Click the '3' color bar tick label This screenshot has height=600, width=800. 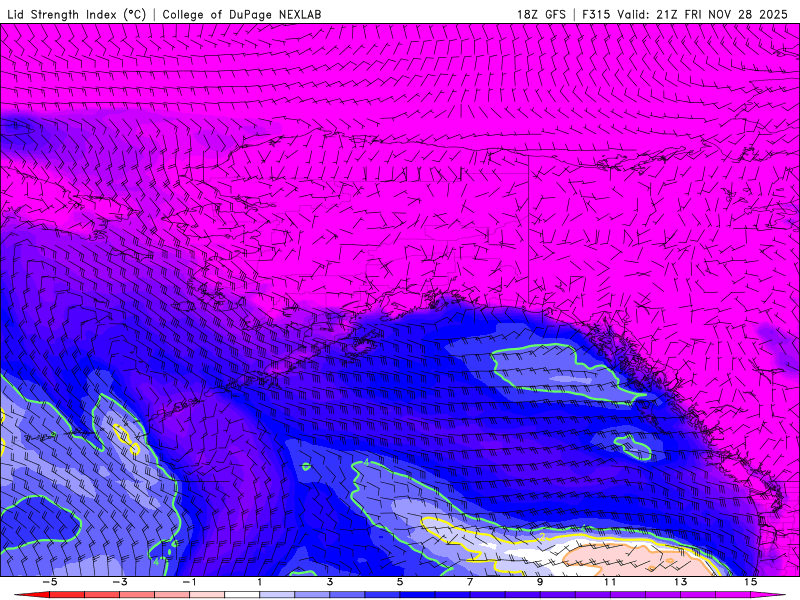330,582
